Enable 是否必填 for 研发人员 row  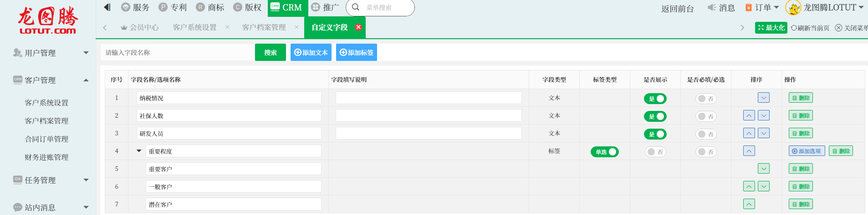(x=705, y=134)
